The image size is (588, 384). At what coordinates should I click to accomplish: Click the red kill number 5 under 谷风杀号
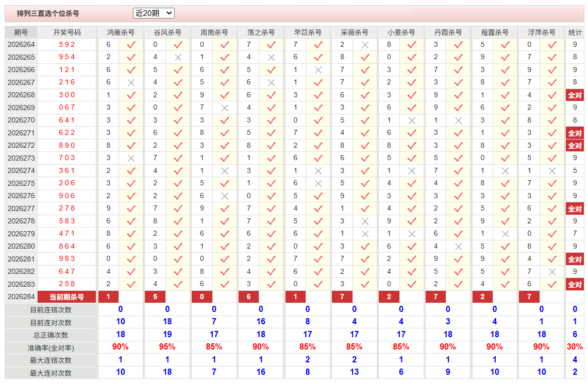[x=155, y=297]
